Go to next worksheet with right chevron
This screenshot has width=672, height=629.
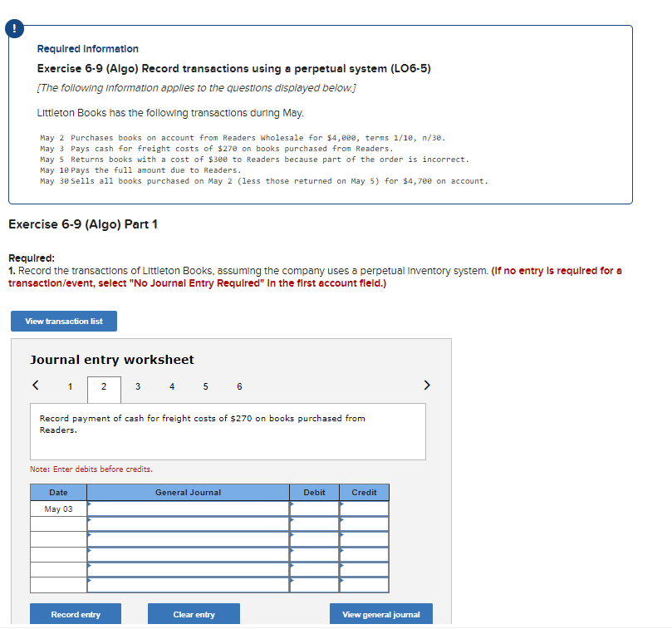(426, 385)
